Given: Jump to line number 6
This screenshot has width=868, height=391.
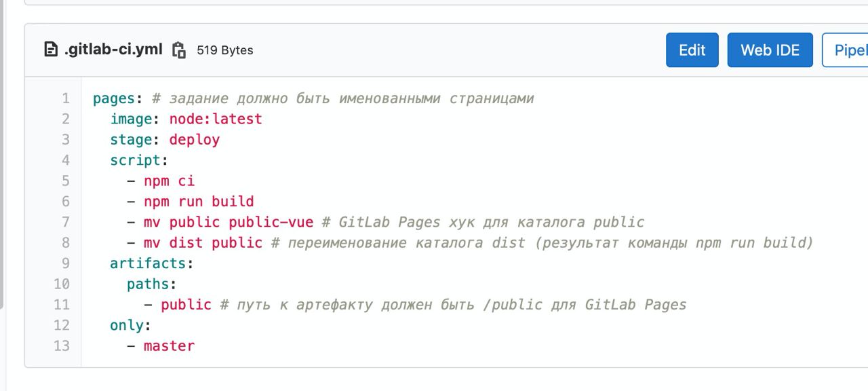Looking at the screenshot, I should pos(66,202).
